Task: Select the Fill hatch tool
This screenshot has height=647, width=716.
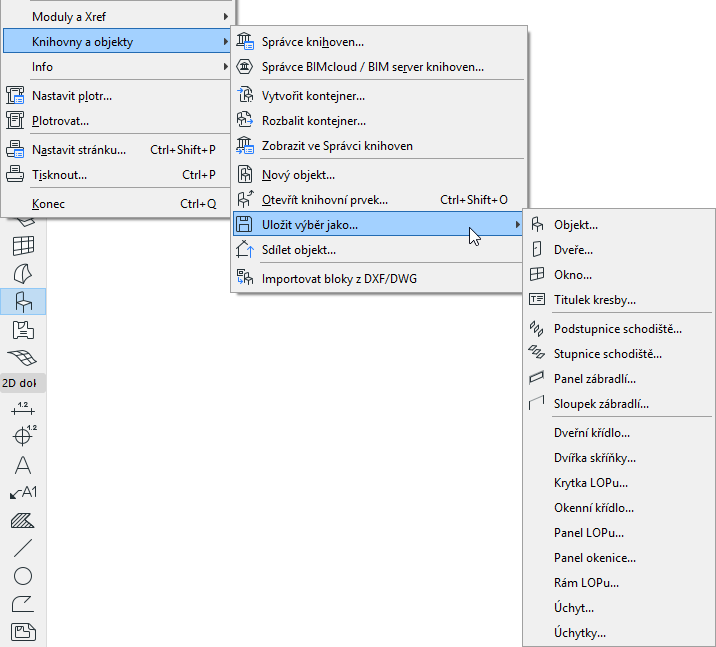Action: 23,521
